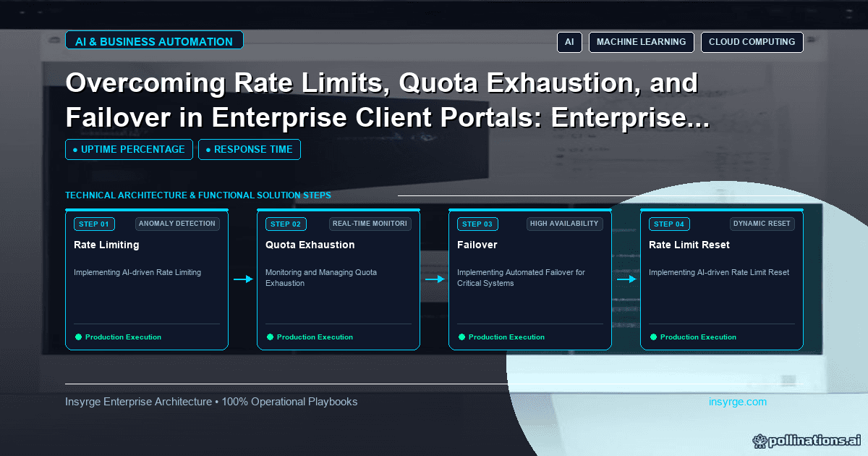Image resolution: width=868 pixels, height=456 pixels.
Task: Click 'Implementing AI-driven Rate Limit Reset' text
Action: (719, 273)
